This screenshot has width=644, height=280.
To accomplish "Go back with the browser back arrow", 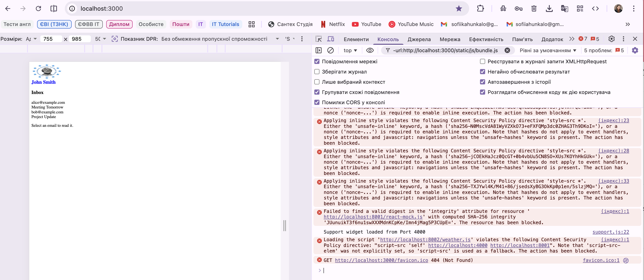I will pos(8,9).
